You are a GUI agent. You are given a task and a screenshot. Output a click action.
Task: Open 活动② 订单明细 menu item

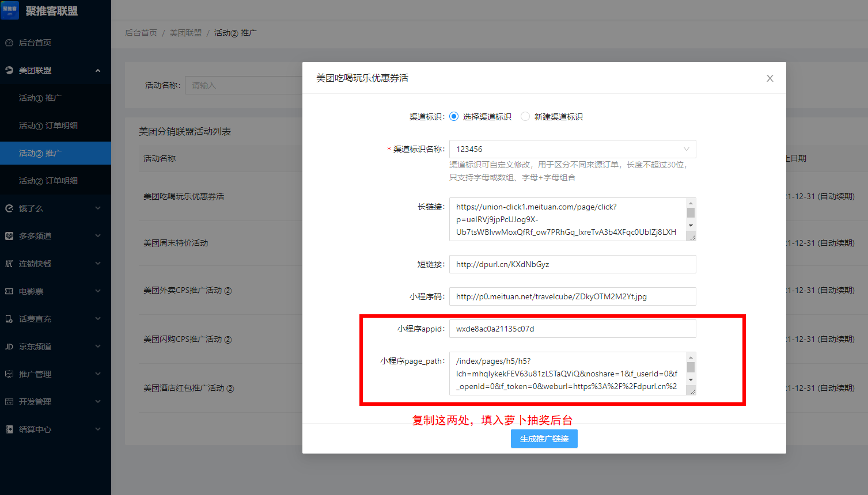tap(55, 181)
